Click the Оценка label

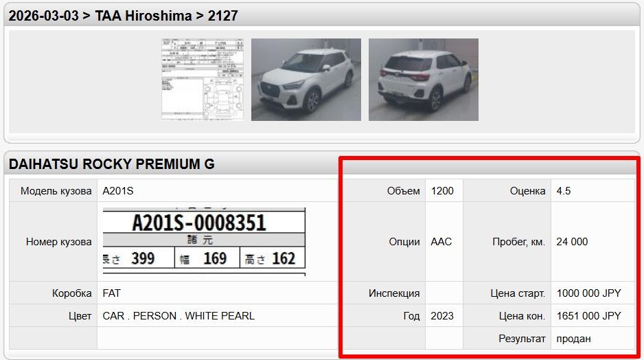pyautogui.click(x=528, y=191)
